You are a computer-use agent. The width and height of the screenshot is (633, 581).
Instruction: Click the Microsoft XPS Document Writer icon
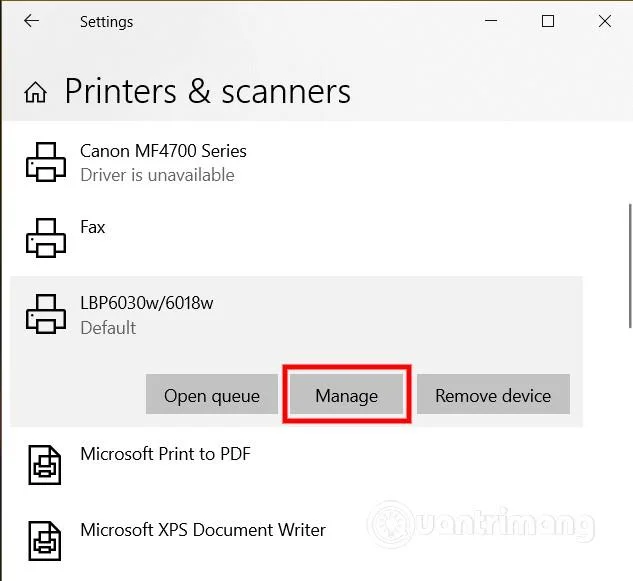click(x=45, y=541)
